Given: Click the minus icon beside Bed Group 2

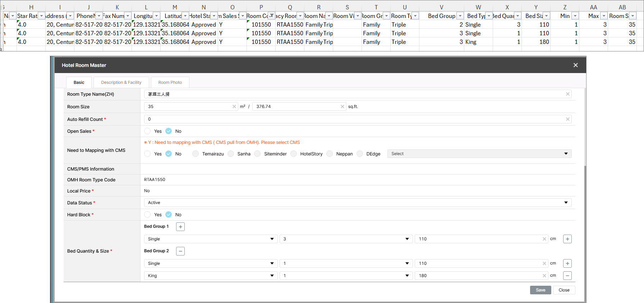Looking at the screenshot, I should click(180, 251).
